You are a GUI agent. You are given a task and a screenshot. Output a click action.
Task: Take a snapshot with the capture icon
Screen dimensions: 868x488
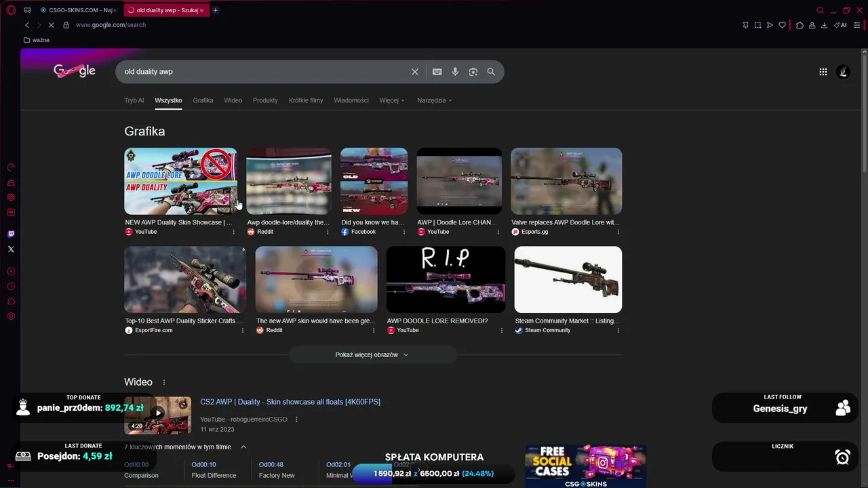[x=757, y=25]
